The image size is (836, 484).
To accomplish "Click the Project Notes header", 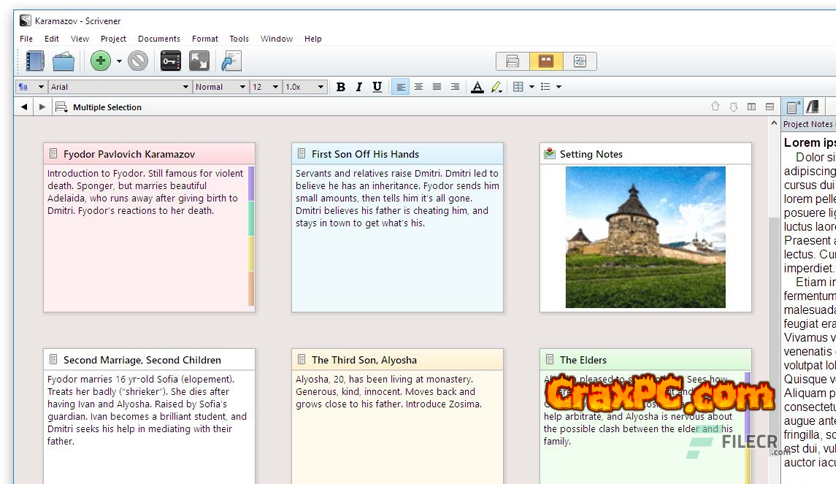I will [x=807, y=124].
